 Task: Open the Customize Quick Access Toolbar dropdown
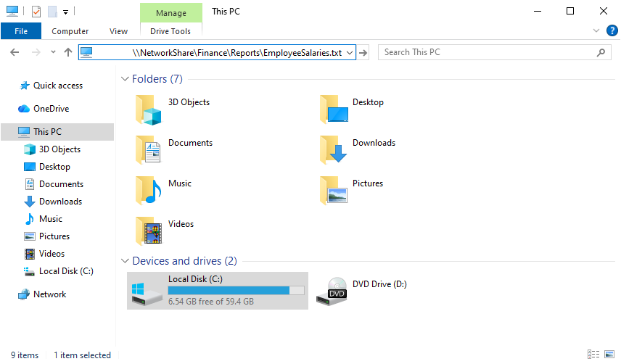pos(66,12)
